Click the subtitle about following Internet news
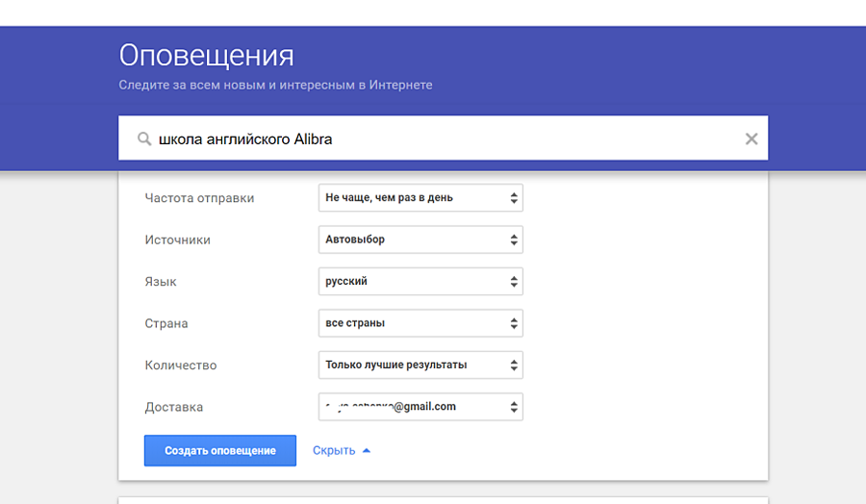This screenshot has height=504, width=866. (275, 85)
